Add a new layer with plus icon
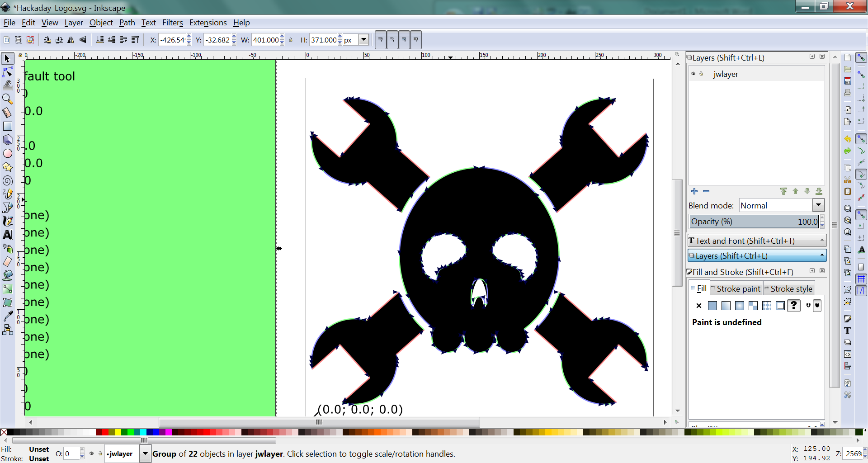The width and height of the screenshot is (868, 463). [694, 191]
